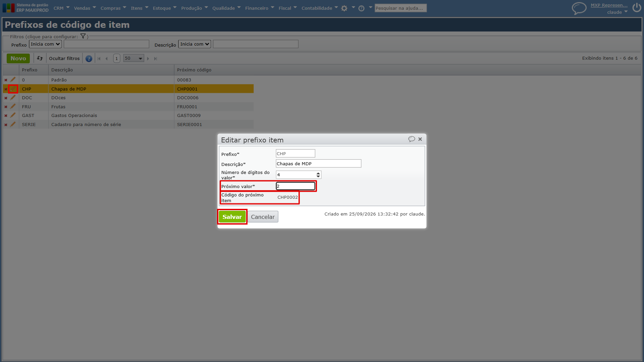Open the settings gear in the top menu
Image resolution: width=644 pixels, height=362 pixels.
pyautogui.click(x=344, y=8)
